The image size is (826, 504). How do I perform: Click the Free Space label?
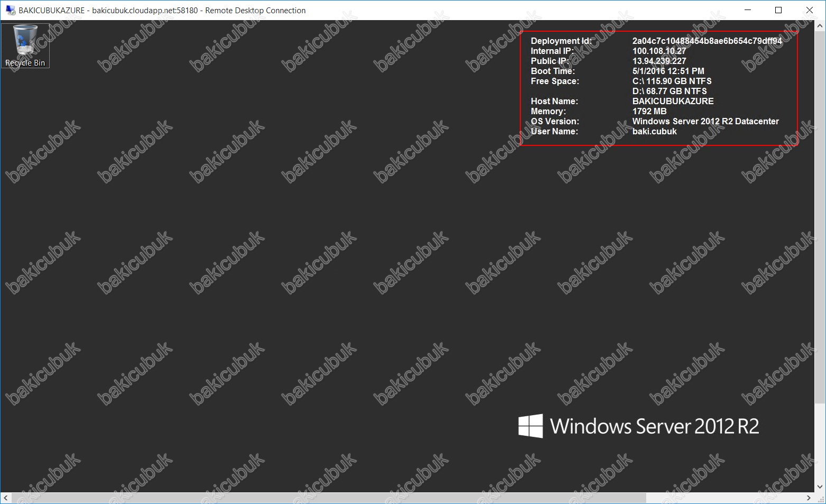[555, 81]
